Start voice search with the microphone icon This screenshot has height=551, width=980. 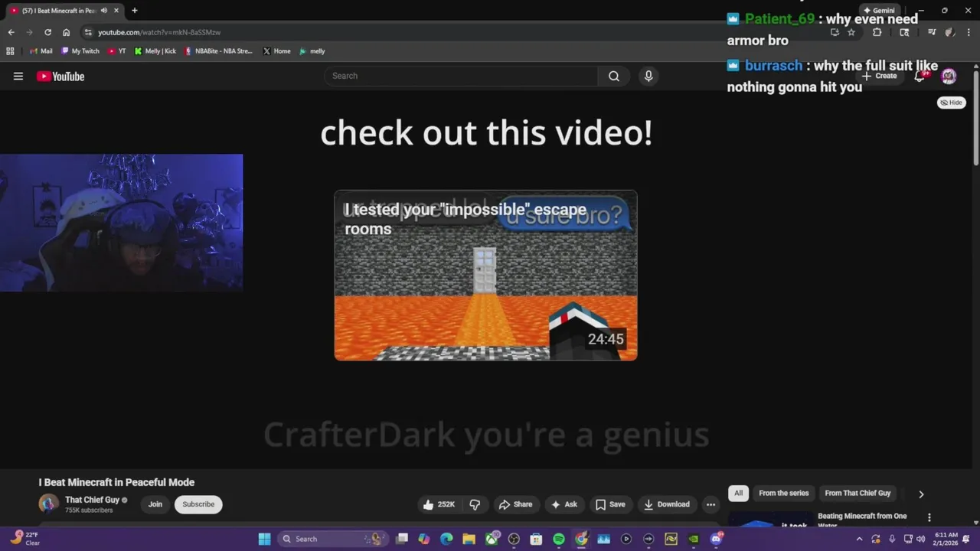[x=648, y=76]
